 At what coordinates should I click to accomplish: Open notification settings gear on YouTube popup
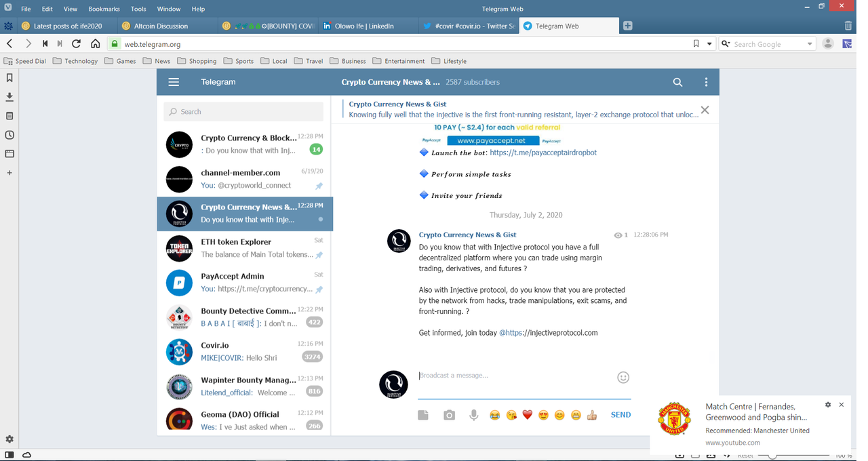click(x=828, y=405)
